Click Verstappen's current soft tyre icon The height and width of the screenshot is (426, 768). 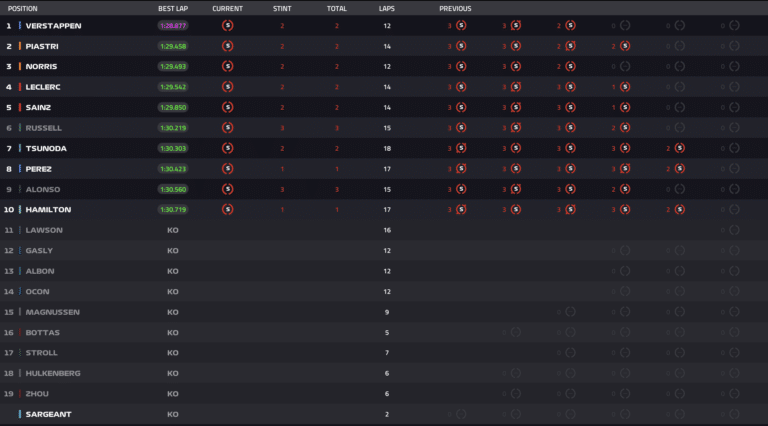pos(227,25)
